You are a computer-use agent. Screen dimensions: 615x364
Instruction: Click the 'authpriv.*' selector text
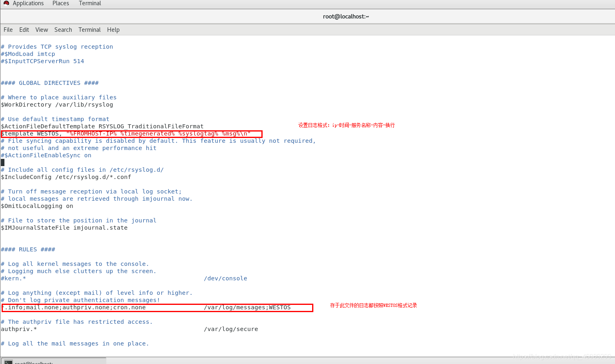pyautogui.click(x=19, y=329)
